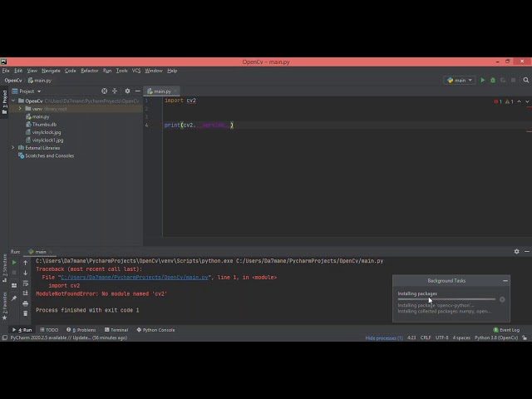
Task: Click the Installing packages progress bar
Action: click(x=446, y=299)
